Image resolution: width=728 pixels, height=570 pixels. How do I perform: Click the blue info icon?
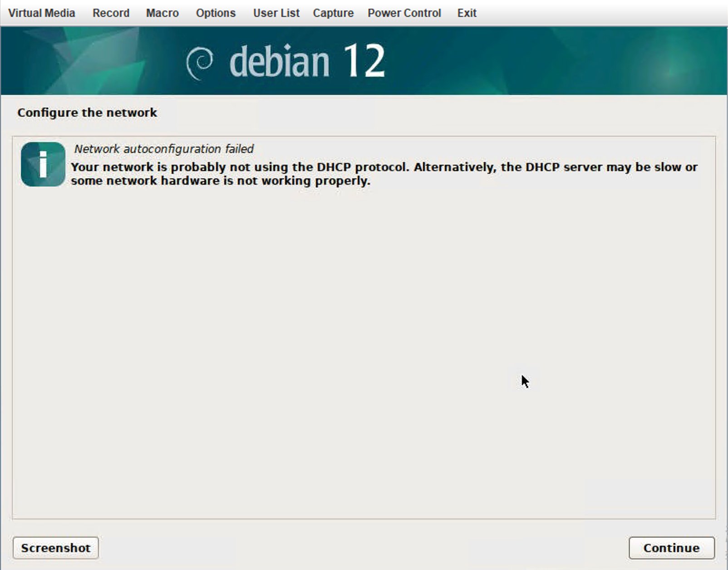[43, 164]
